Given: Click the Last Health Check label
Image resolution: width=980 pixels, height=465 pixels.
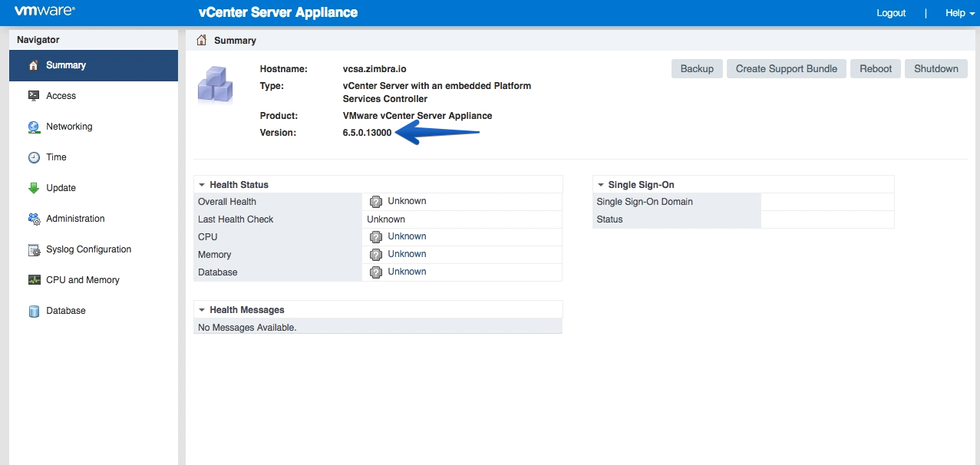Looking at the screenshot, I should 236,219.
